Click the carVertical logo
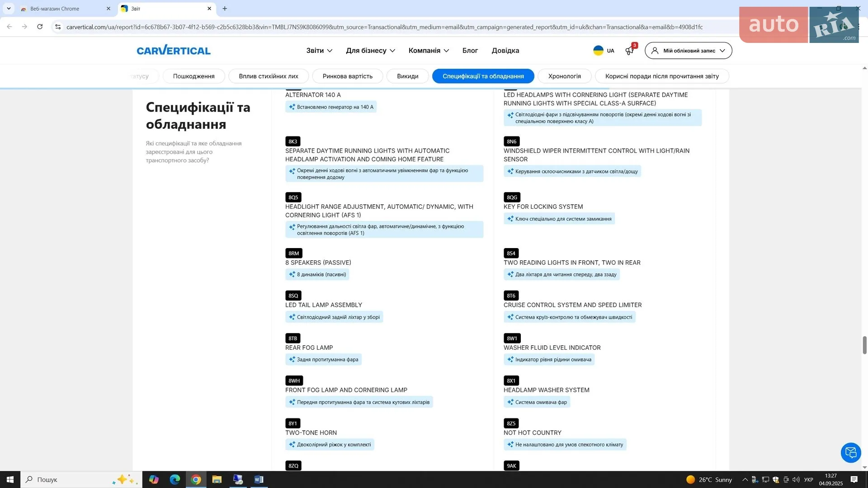 [x=174, y=50]
